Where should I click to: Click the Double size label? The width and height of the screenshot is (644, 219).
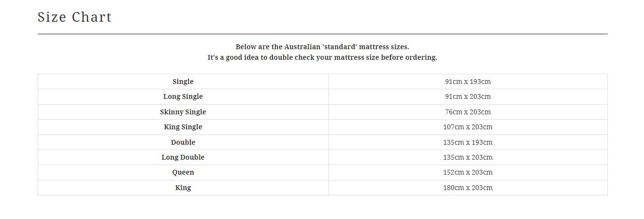(x=183, y=142)
